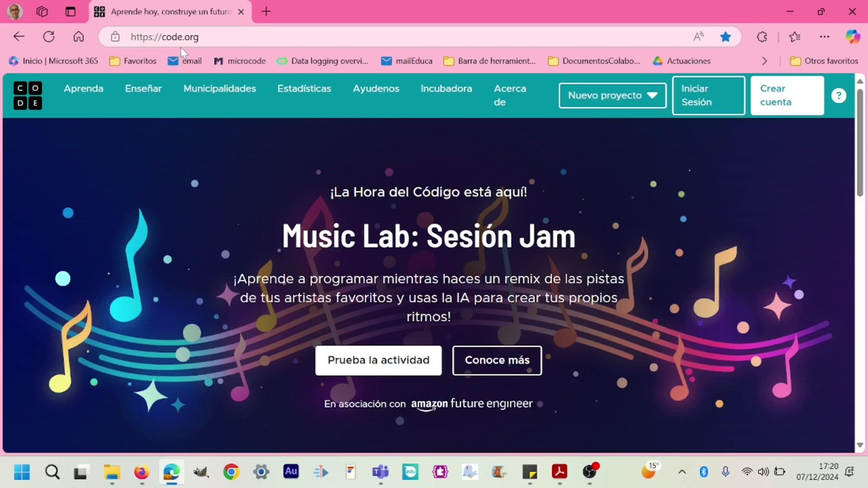Show hidden system tray icons
The width and height of the screenshot is (868, 488).
[x=682, y=472]
